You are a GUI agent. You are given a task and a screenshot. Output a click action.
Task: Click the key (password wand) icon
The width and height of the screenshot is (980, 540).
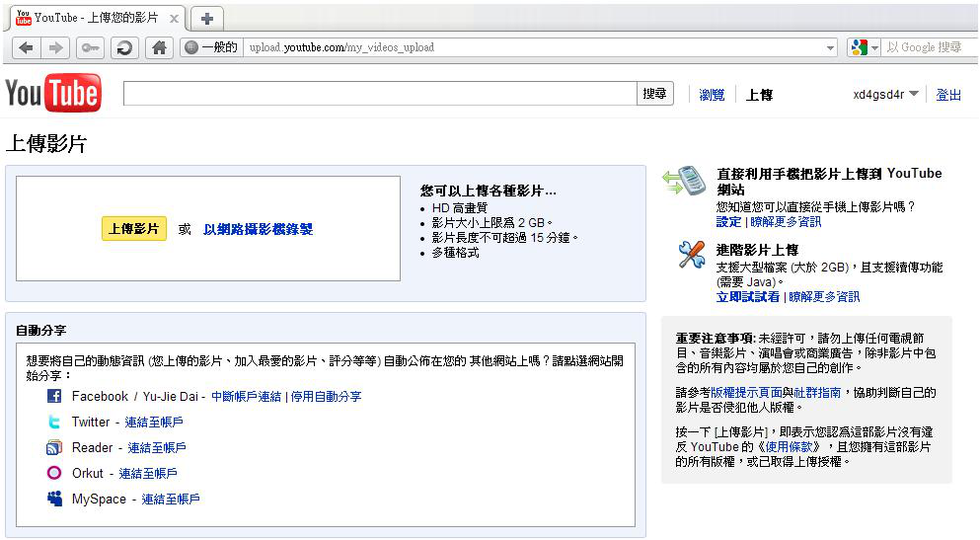(91, 47)
